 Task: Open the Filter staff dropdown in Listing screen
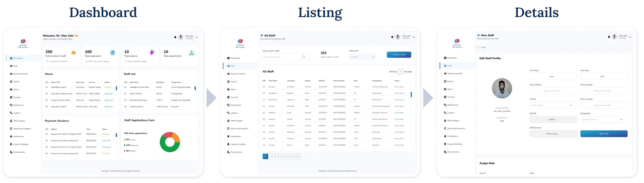(x=363, y=57)
